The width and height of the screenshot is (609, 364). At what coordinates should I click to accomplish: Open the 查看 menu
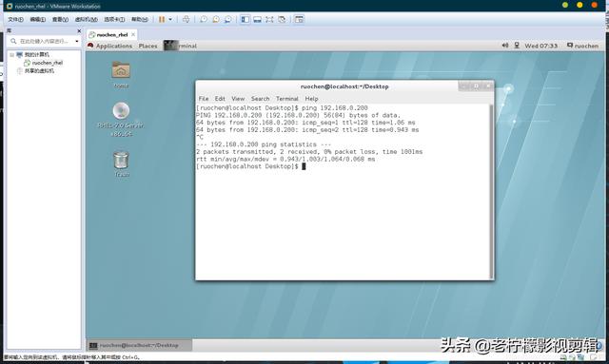tap(60, 19)
